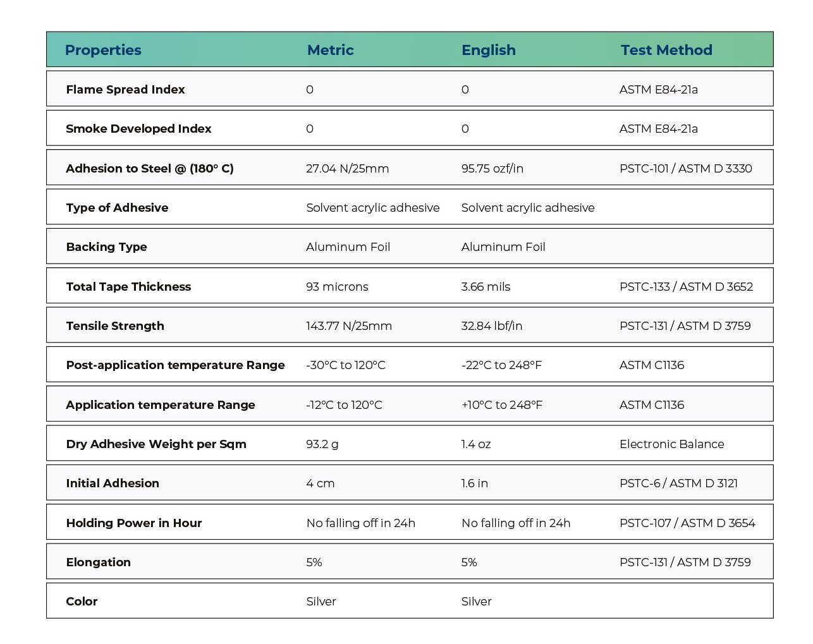Select the Smoke Developed Index label
The height and width of the screenshot is (644, 813).
(138, 129)
